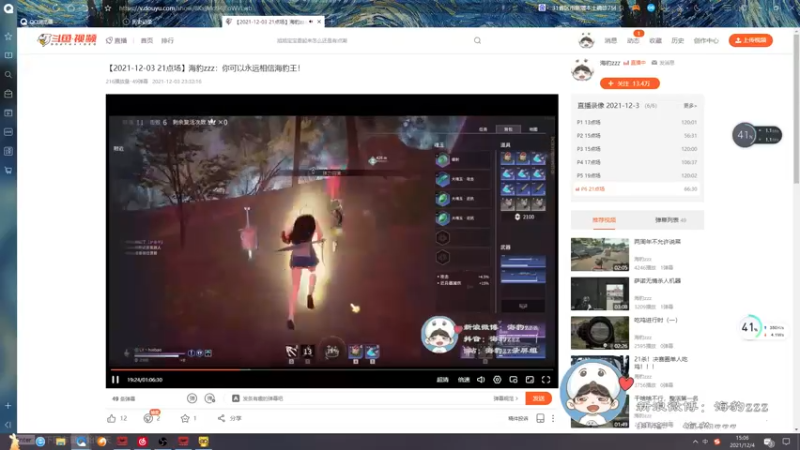Select playlist part P2 15点场
800x450 pixels.
click(637, 136)
